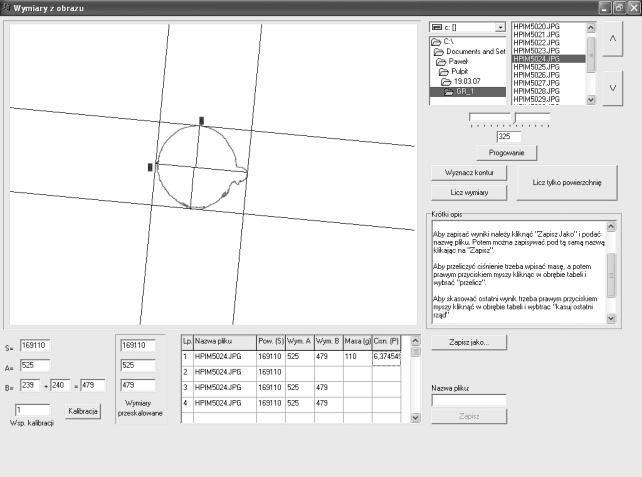Click rescaled dimension field 479
Image resolution: width=642 pixels, height=477 pixels.
click(x=138, y=385)
